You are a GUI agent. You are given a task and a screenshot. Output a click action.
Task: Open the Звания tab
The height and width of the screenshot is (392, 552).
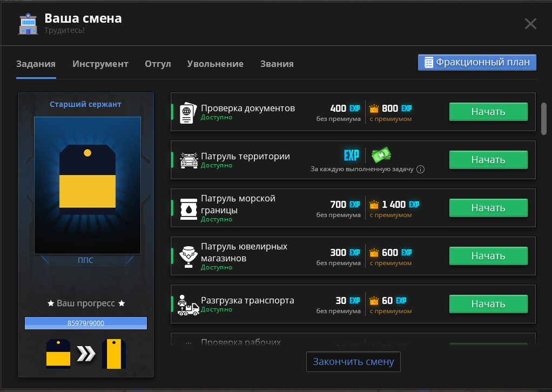click(x=277, y=64)
